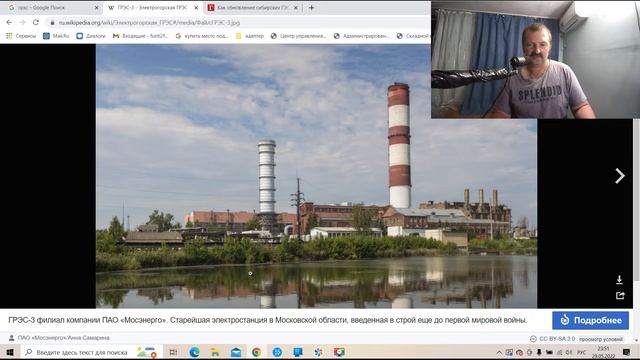Screen dimensions: 640x360
Task: Share the image via share icon
Action: tap(620, 295)
